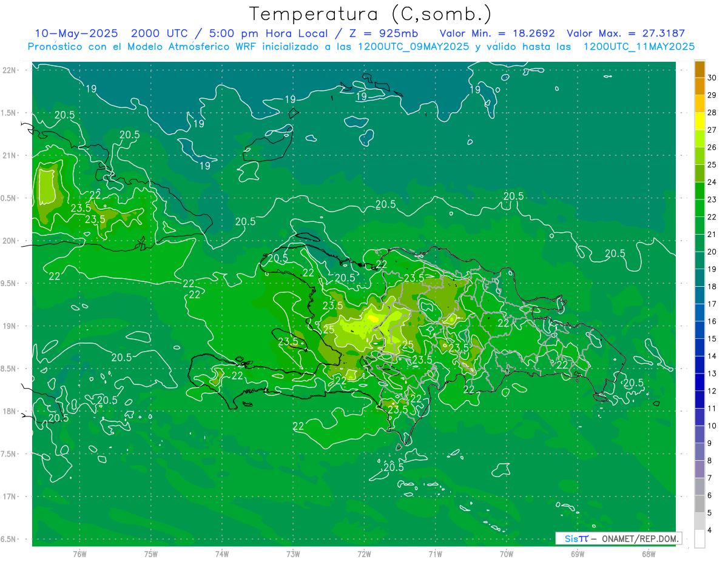
Task: Click the yellow legend swatch between 27 and 28
Action: pyautogui.click(x=699, y=121)
